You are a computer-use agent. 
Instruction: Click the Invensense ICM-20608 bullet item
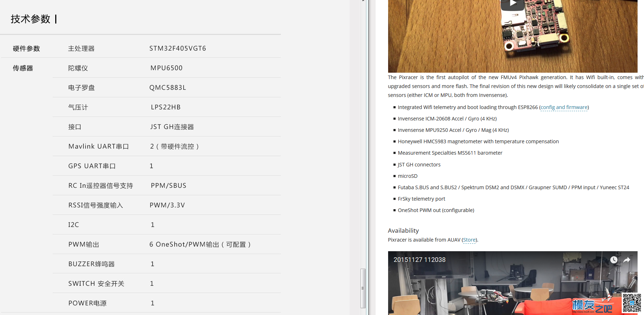coord(447,119)
